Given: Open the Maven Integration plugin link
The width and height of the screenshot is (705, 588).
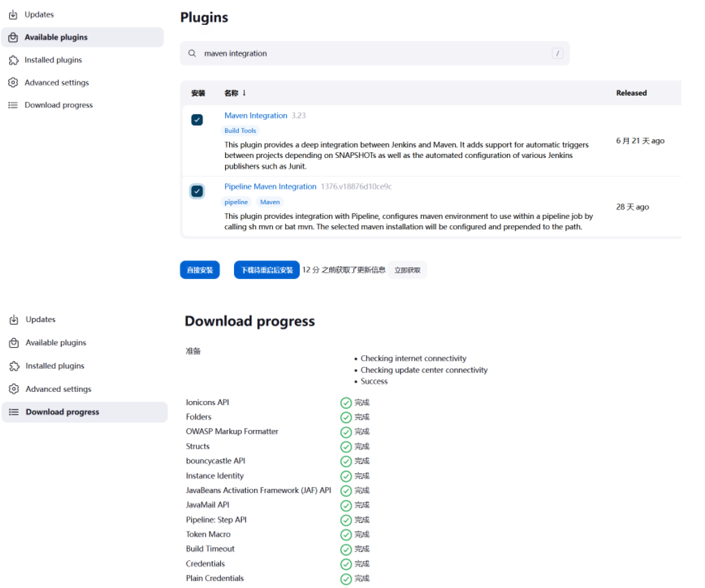Looking at the screenshot, I should [256, 116].
